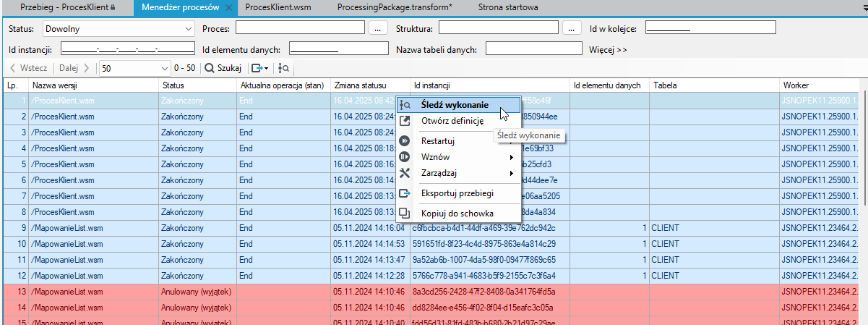Click Zakończony status in row 5
The height and width of the screenshot is (325, 868).
[x=182, y=164]
